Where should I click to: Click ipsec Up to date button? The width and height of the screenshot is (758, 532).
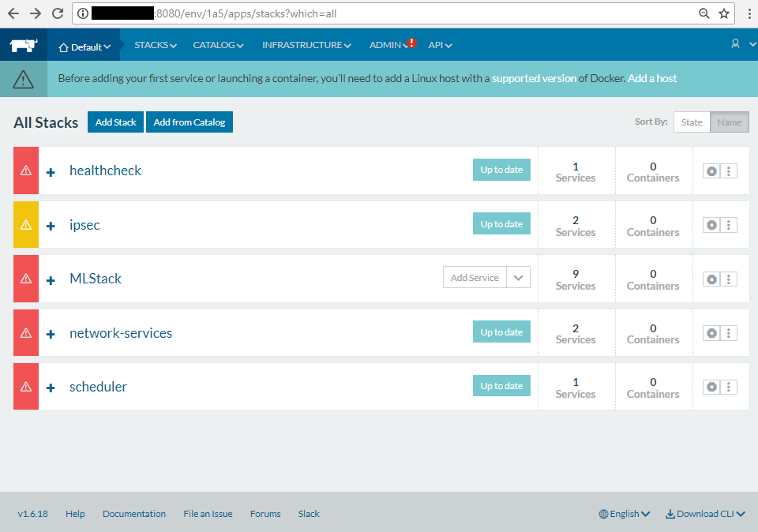[x=501, y=223]
